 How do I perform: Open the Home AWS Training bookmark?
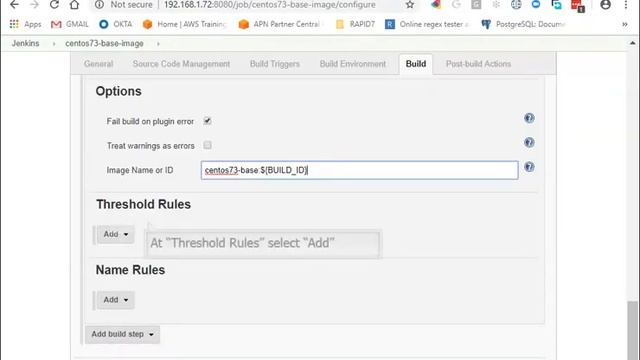point(184,24)
